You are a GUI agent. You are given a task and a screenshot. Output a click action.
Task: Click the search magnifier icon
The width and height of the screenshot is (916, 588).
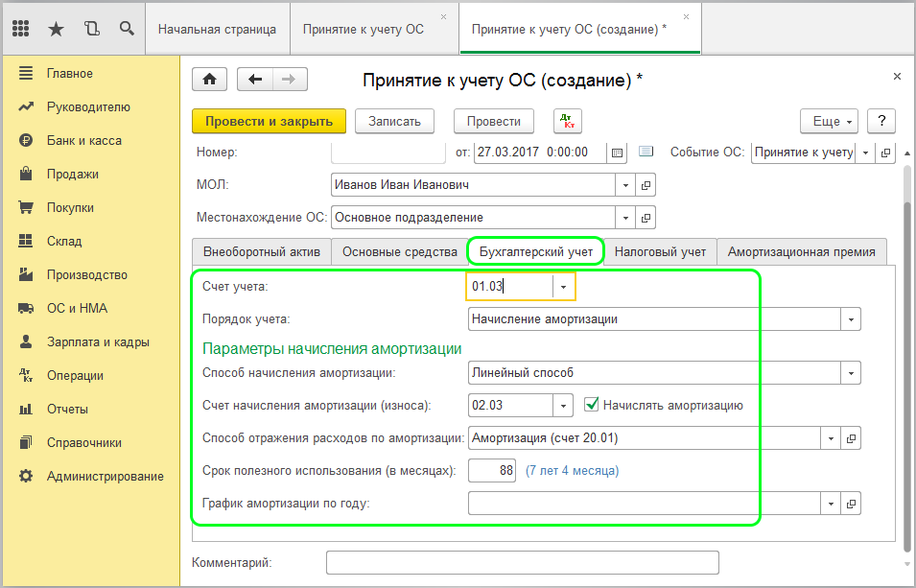(x=127, y=29)
